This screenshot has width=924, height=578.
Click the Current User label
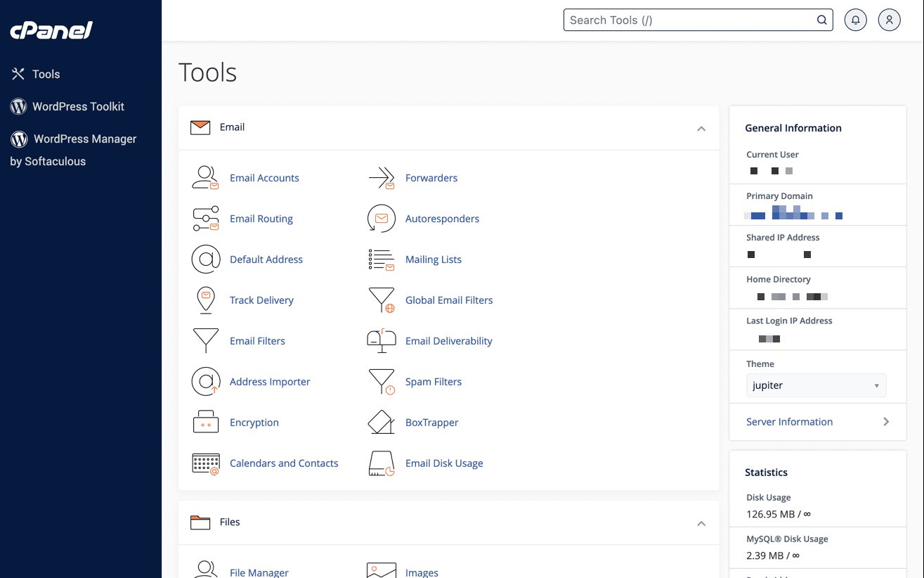point(772,155)
